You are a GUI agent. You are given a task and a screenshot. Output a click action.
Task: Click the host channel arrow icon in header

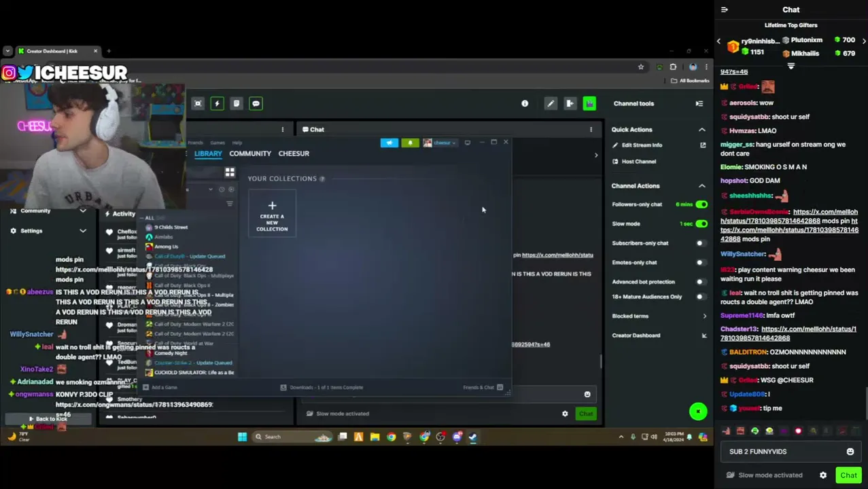pos(570,103)
